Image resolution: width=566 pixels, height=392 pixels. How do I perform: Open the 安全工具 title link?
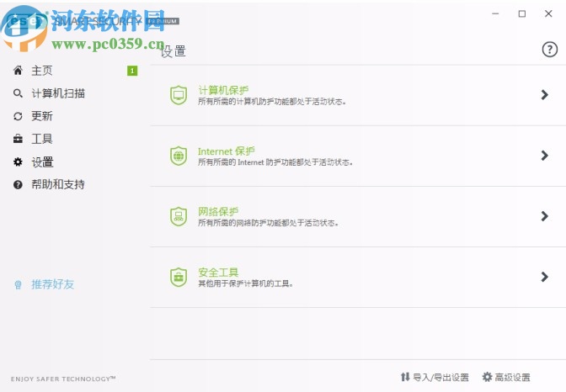[x=218, y=272]
